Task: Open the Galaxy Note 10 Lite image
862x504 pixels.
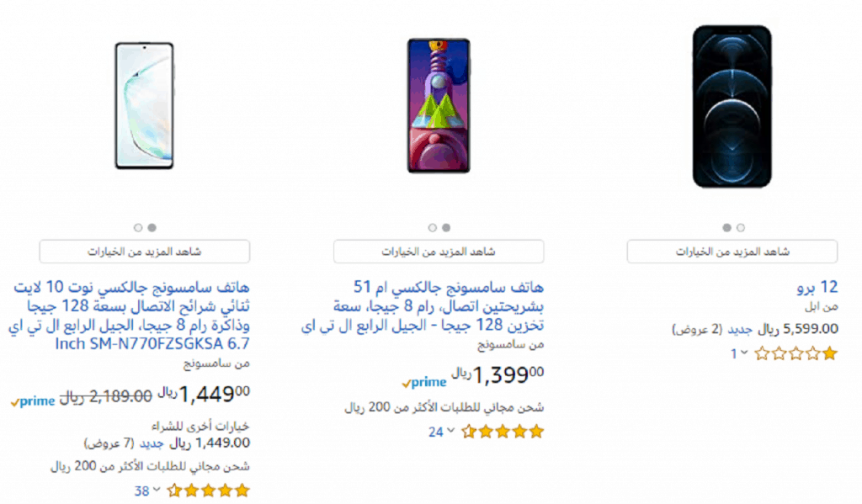Action: [x=145, y=105]
